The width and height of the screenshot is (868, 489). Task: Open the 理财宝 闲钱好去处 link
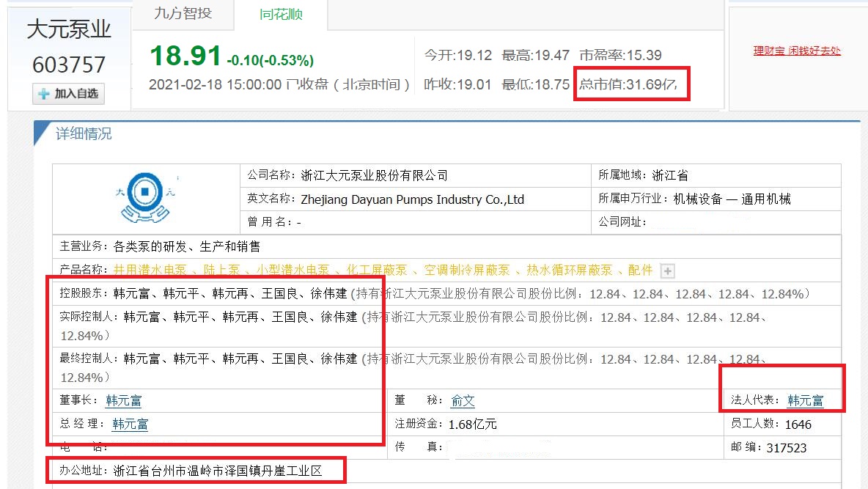click(797, 51)
